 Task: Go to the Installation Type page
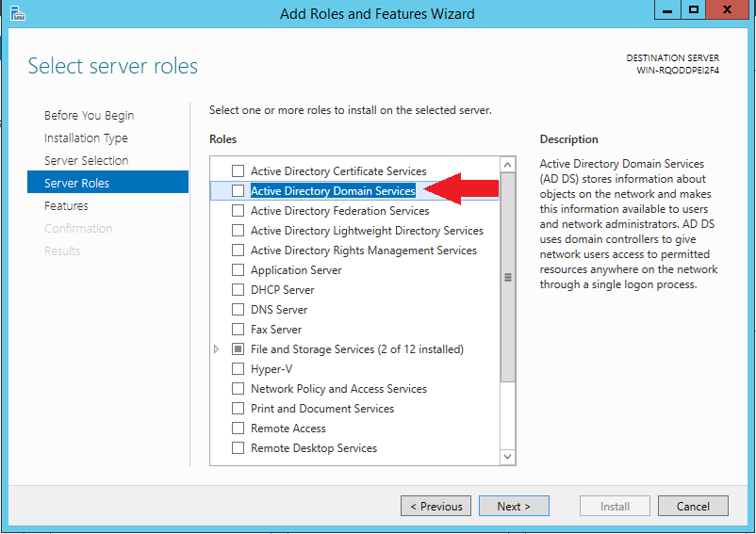(x=86, y=138)
